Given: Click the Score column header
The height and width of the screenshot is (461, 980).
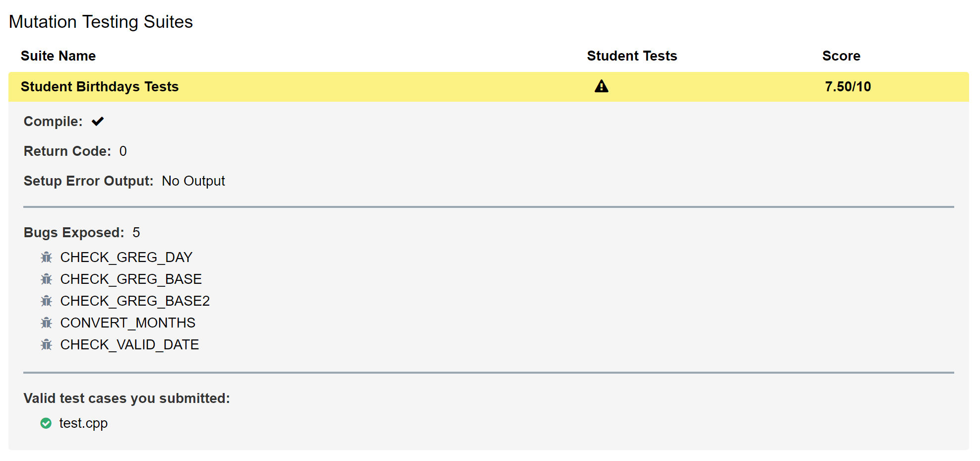Looking at the screenshot, I should click(841, 56).
